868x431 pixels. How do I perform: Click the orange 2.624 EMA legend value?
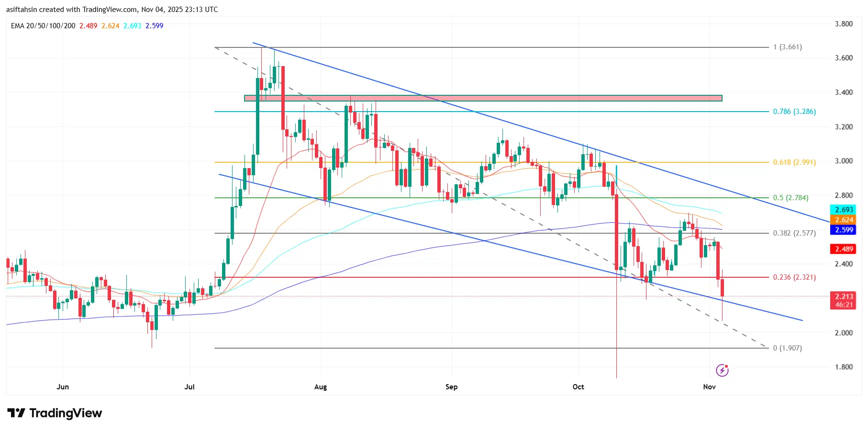[111, 26]
